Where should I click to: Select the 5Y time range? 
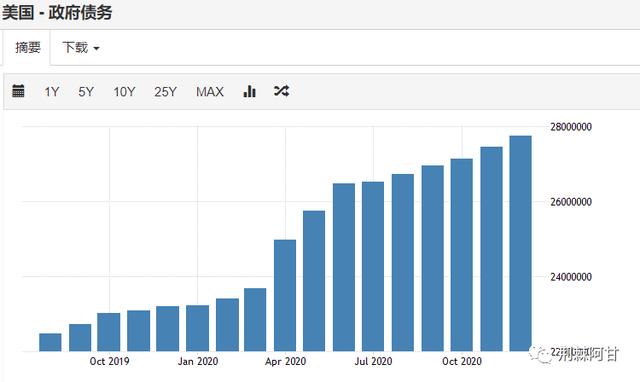pyautogui.click(x=86, y=91)
